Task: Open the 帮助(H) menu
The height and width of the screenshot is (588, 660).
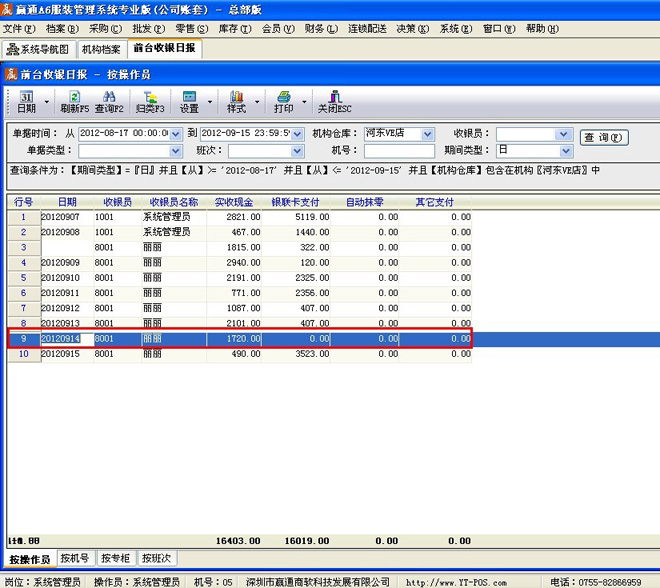Action: point(542,29)
